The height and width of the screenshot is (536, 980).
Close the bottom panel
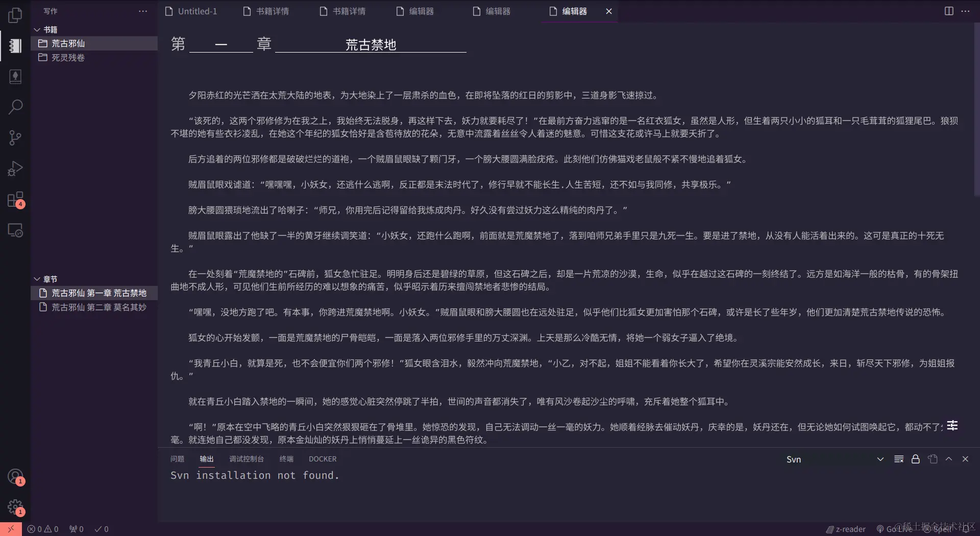click(965, 459)
